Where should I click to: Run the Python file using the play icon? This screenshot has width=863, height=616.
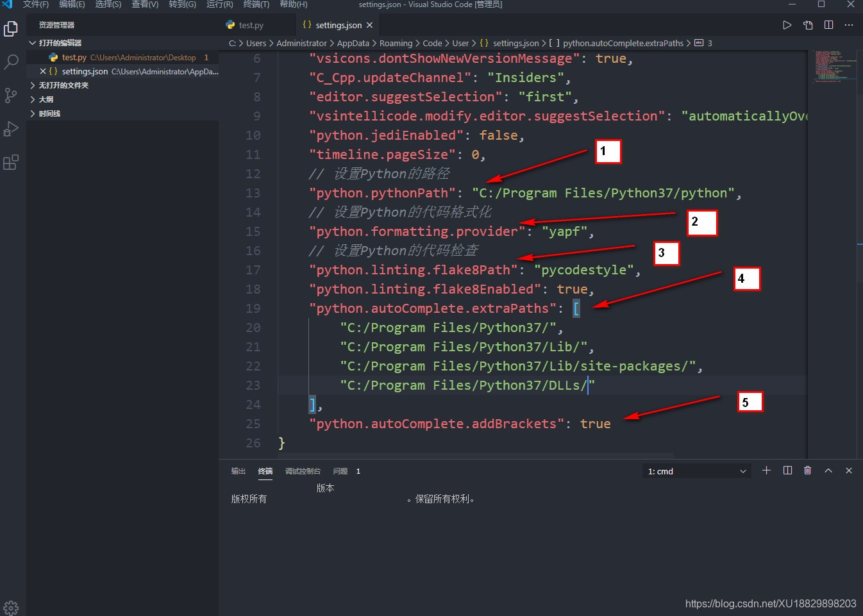(x=786, y=24)
